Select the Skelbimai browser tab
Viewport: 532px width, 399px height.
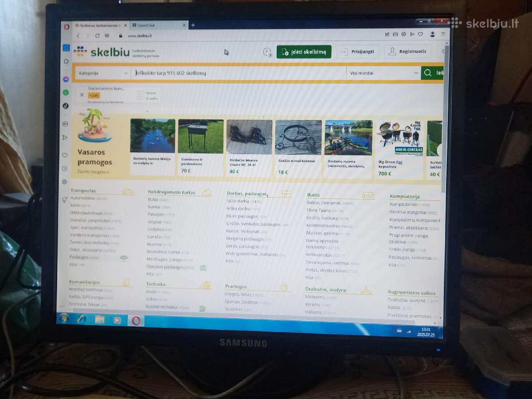pos(101,26)
